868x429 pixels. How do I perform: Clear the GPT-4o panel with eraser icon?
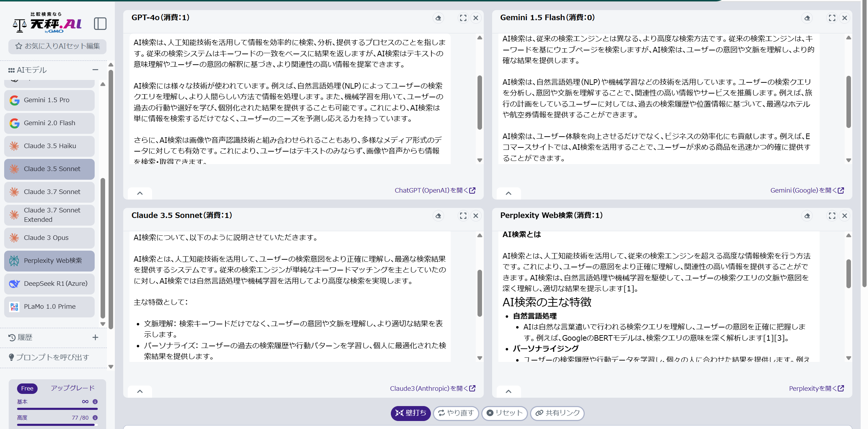click(x=438, y=18)
